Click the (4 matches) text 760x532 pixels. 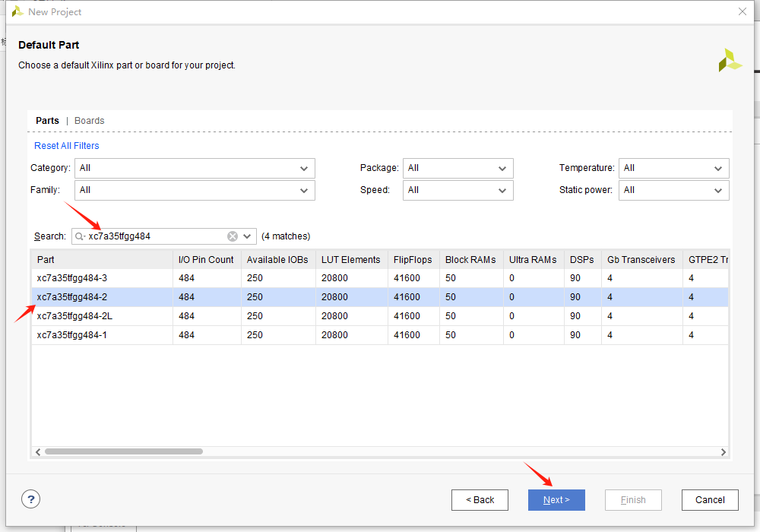286,236
